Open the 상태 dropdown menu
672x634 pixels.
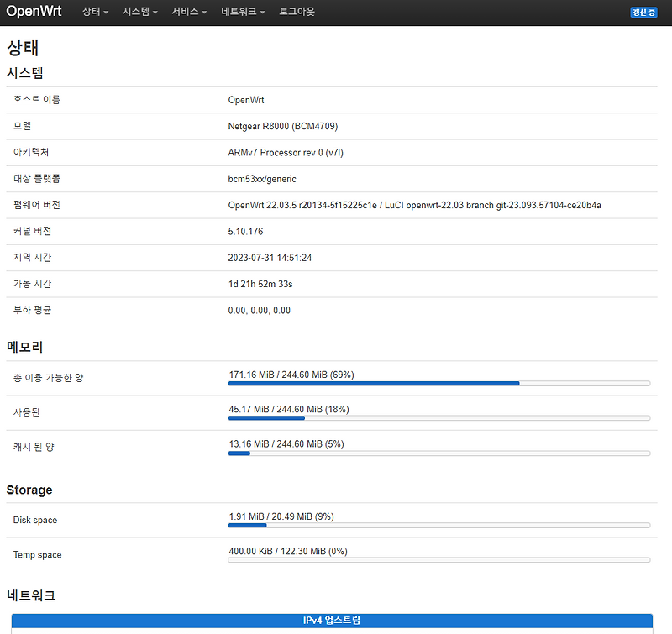click(94, 13)
